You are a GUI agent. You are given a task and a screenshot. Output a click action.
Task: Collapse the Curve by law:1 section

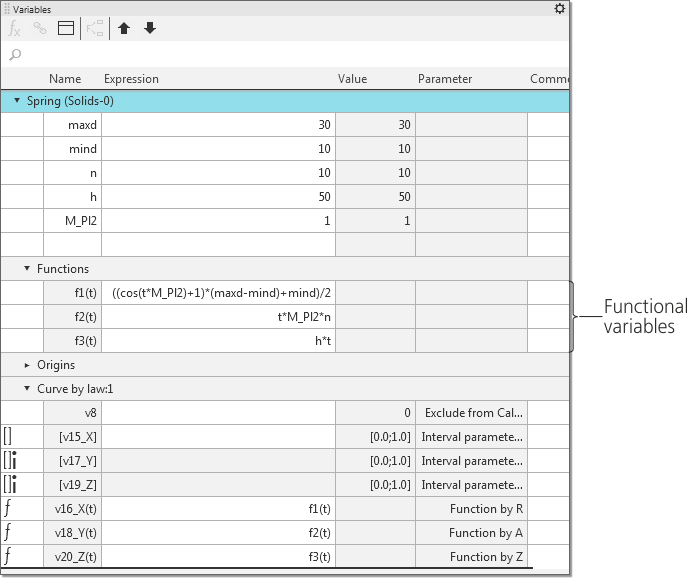27,389
